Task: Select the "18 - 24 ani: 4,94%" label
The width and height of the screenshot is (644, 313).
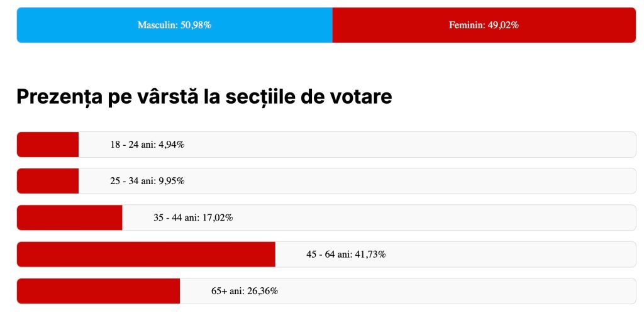Action: click(x=147, y=145)
